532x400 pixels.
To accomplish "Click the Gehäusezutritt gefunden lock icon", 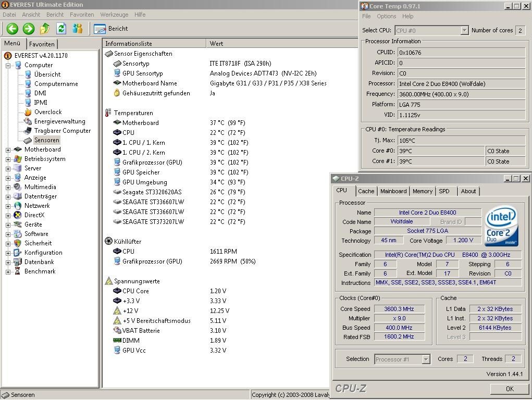I will click(x=117, y=93).
